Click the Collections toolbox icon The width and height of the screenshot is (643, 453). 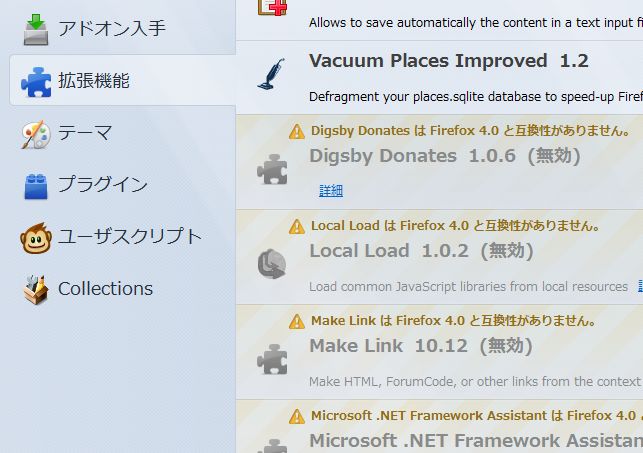click(36, 289)
